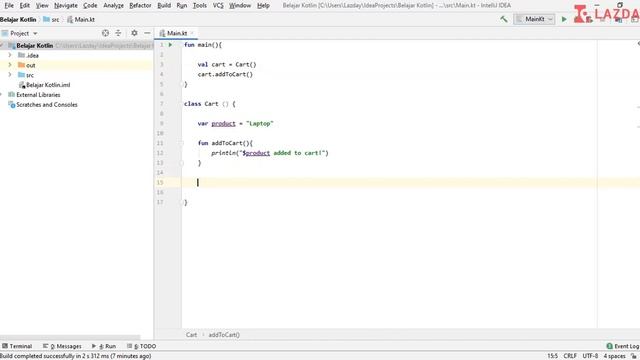This screenshot has height=360, width=640.
Task: Expand the .idea folder
Action: point(10,55)
